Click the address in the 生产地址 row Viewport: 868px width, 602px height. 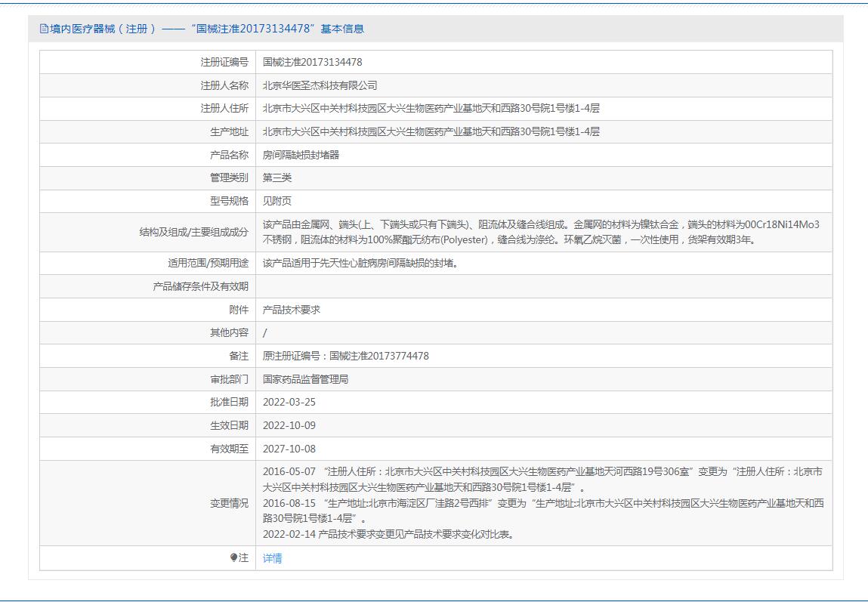click(x=431, y=131)
